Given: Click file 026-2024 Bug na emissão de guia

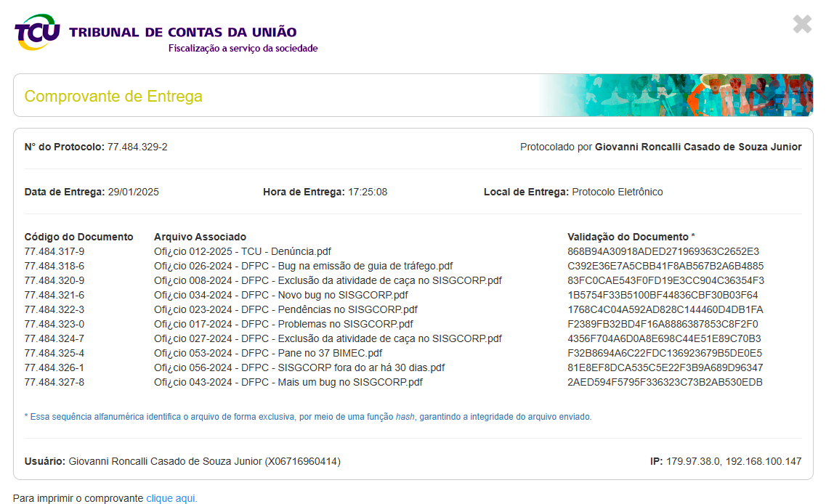Looking at the screenshot, I should pyautogui.click(x=304, y=266).
